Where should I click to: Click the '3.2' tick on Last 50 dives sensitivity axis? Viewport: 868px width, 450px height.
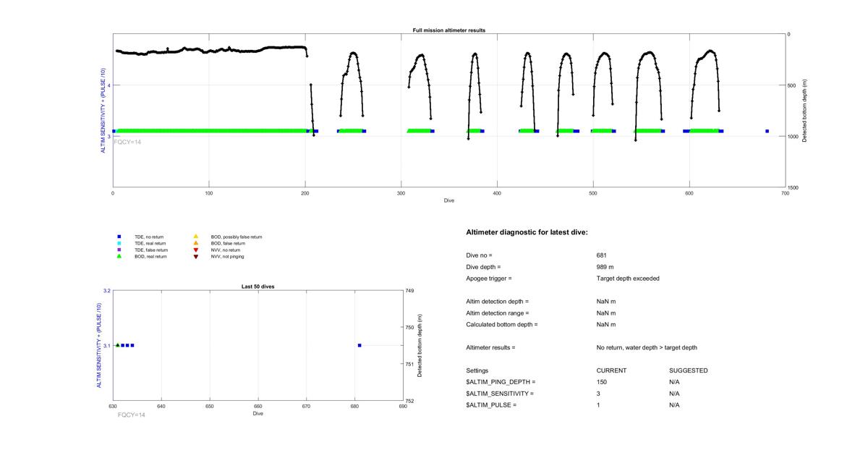[x=106, y=291]
